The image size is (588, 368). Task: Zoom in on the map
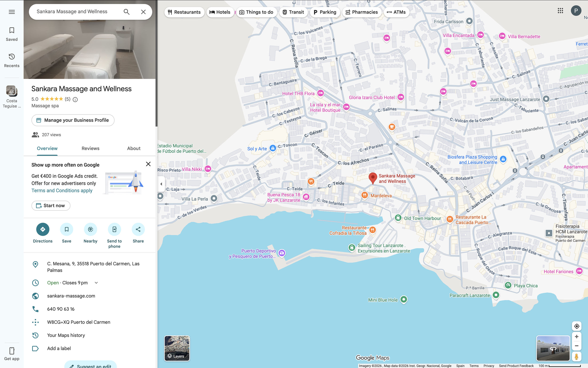pyautogui.click(x=576, y=337)
